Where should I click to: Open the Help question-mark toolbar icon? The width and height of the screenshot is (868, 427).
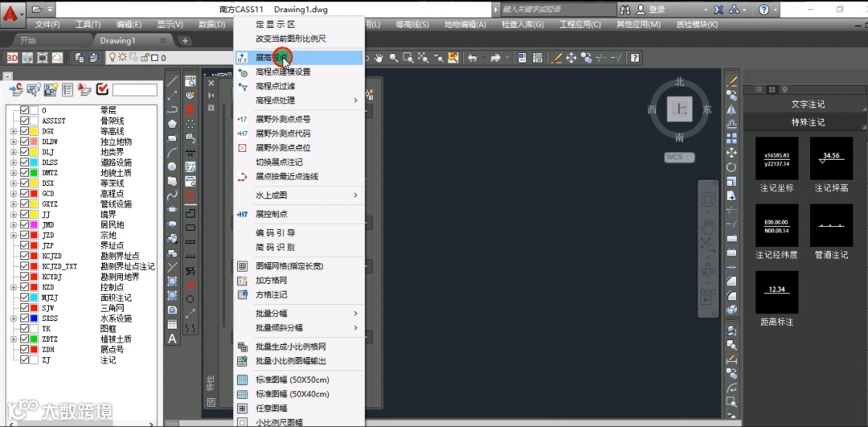tap(635, 58)
